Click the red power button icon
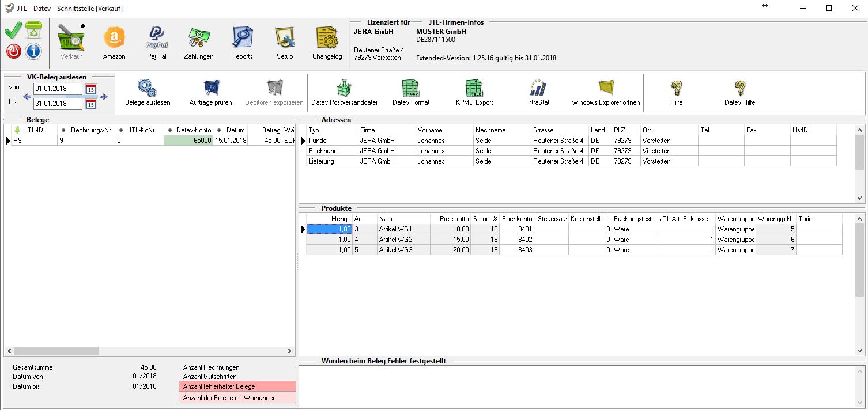868x410 pixels. [x=14, y=52]
